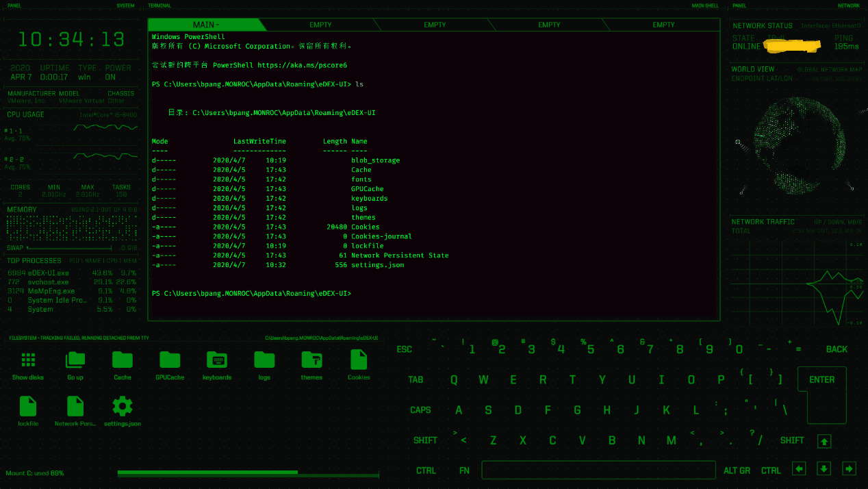
Task: Click the down arrow key
Action: (825, 469)
